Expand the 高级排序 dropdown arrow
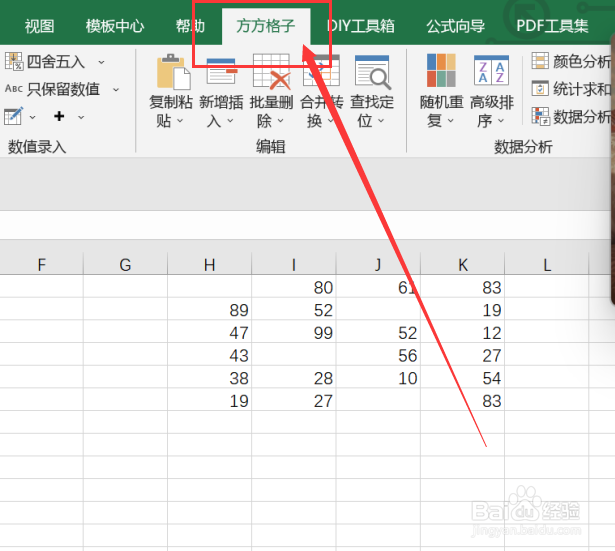 click(x=501, y=121)
